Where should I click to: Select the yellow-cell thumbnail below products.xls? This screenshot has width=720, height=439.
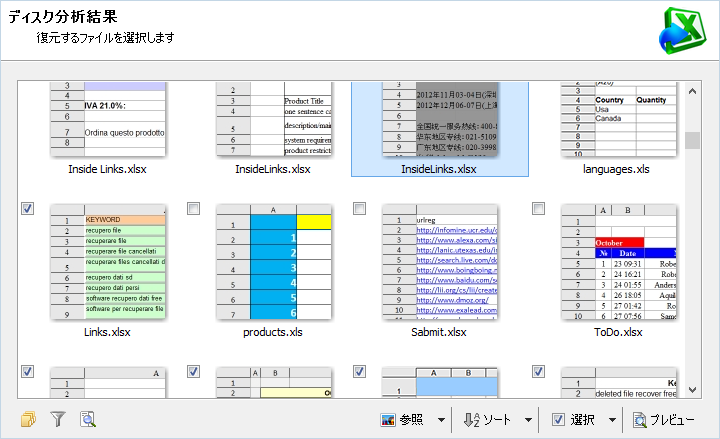[x=274, y=383]
